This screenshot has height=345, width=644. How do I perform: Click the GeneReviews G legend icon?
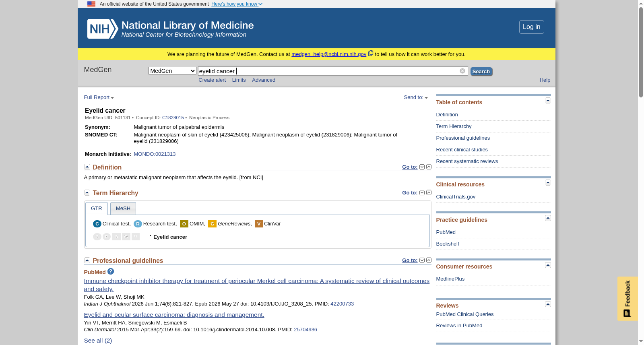click(212, 224)
